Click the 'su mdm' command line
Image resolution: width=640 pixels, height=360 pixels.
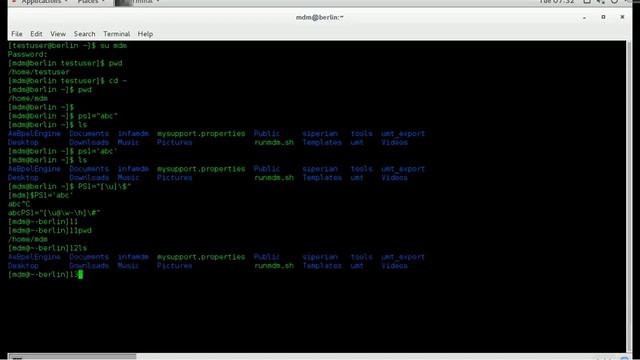click(67, 45)
